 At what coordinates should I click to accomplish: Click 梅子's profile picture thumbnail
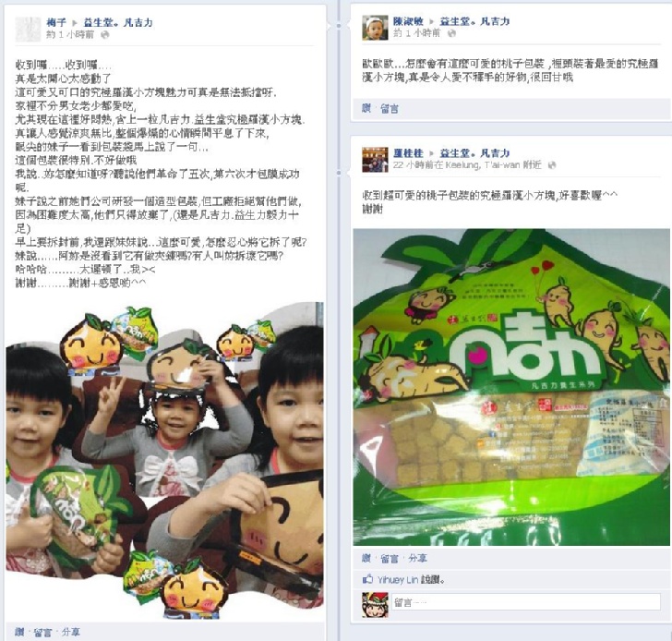tap(29, 30)
